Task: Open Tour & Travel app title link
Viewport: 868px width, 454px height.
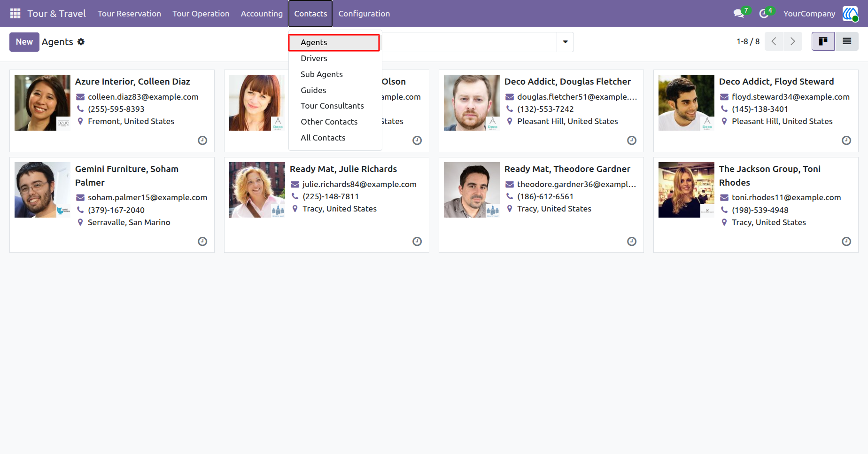Action: (56, 14)
